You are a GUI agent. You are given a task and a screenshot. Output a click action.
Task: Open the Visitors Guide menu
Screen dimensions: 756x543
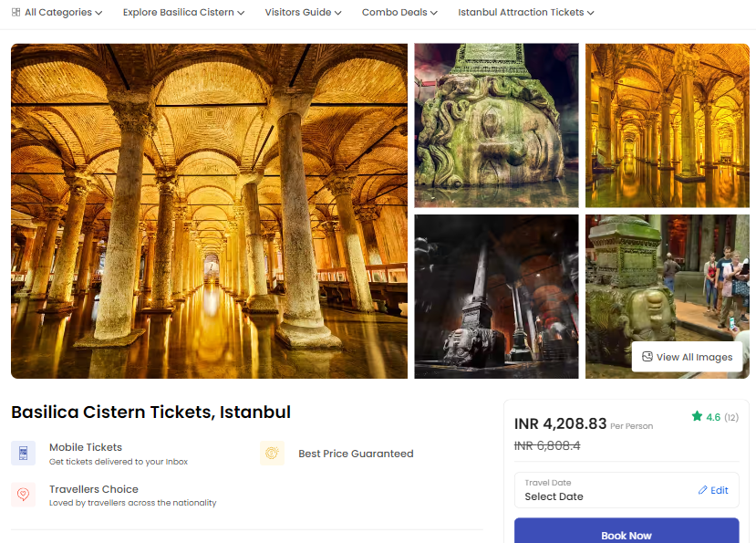tap(298, 13)
